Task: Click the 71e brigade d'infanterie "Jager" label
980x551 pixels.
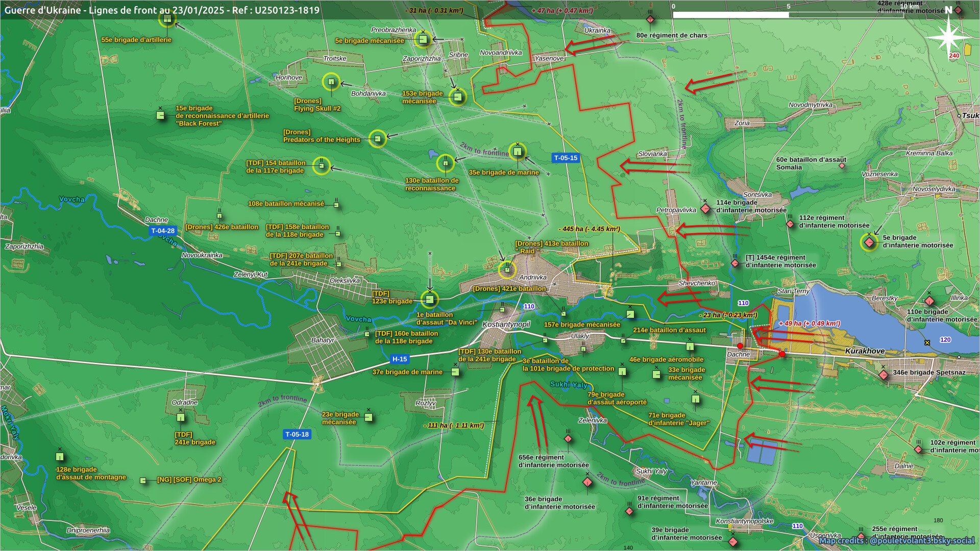Action: pos(679,419)
